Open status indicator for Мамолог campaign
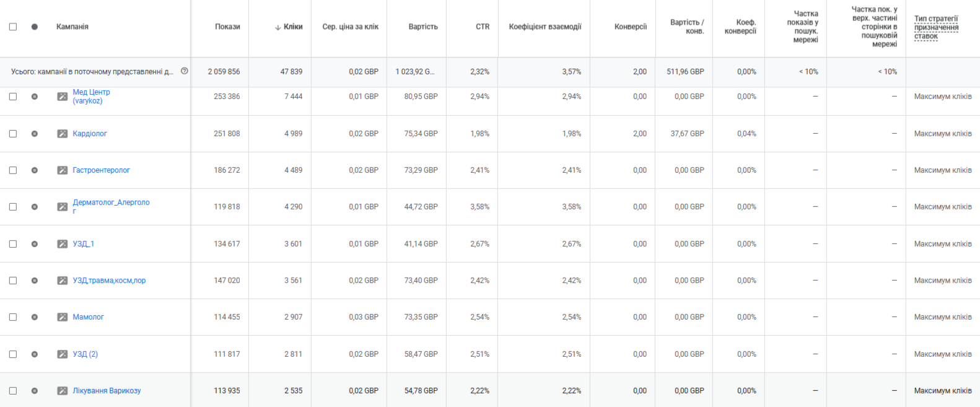 click(35, 317)
